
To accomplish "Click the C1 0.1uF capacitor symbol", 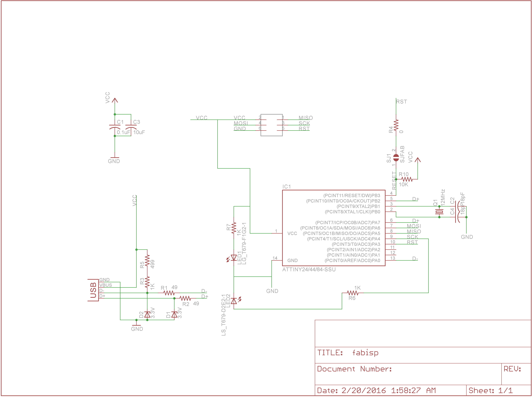I will (115, 127).
